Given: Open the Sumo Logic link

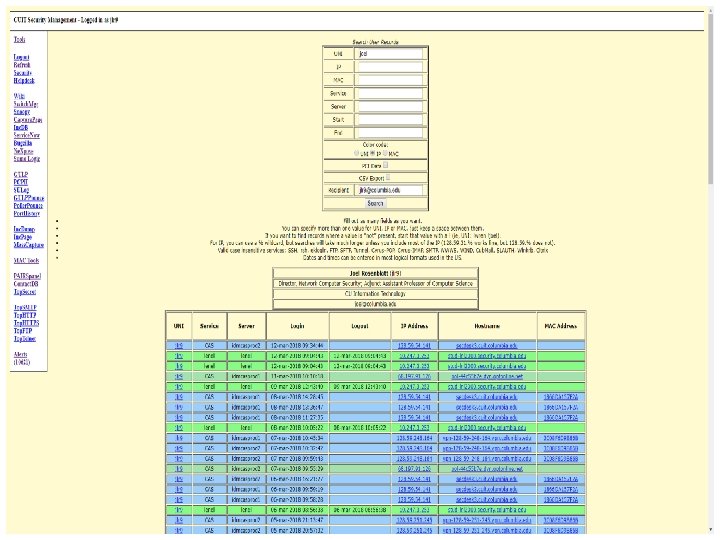Looking at the screenshot, I should [27, 158].
